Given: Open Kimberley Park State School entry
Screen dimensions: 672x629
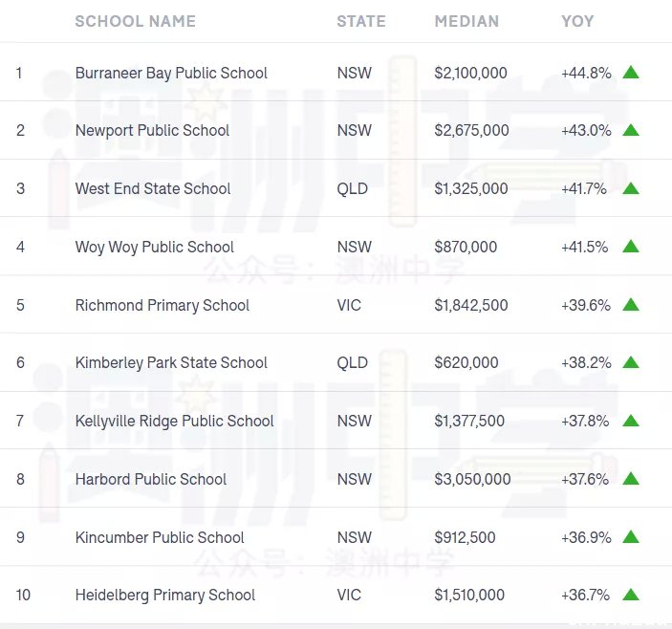Looking at the screenshot, I should [x=171, y=363].
